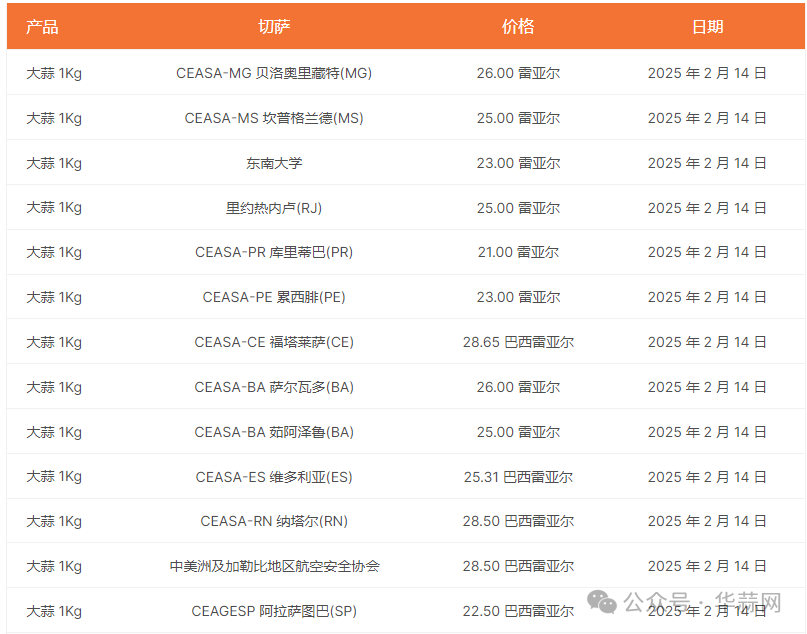Click the 22.50 巴西雷亚尔 price cell
807x634 pixels.
518,611
